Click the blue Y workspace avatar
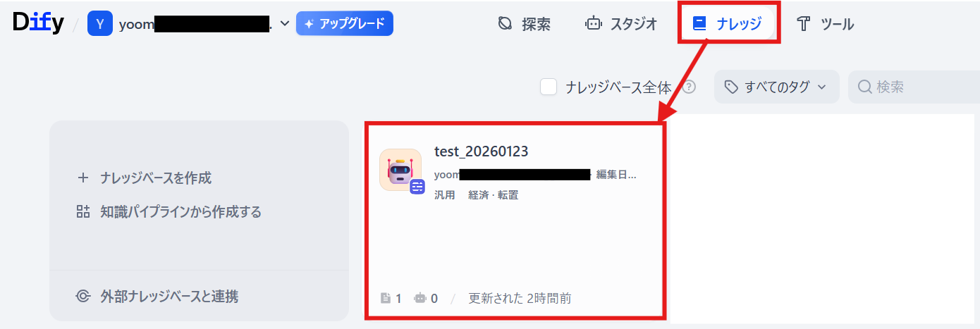Image resolution: width=980 pixels, height=329 pixels. pos(100,23)
